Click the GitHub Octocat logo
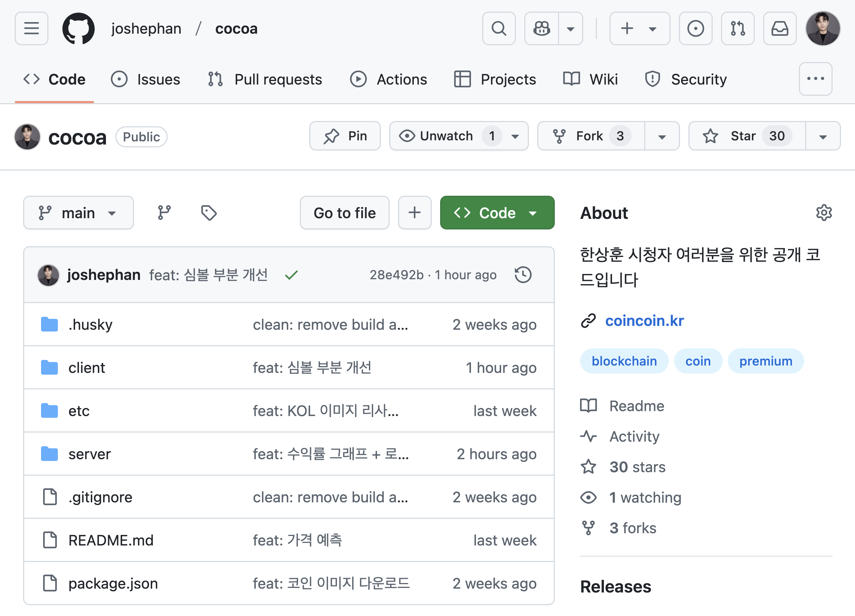This screenshot has width=855, height=616. [x=79, y=28]
